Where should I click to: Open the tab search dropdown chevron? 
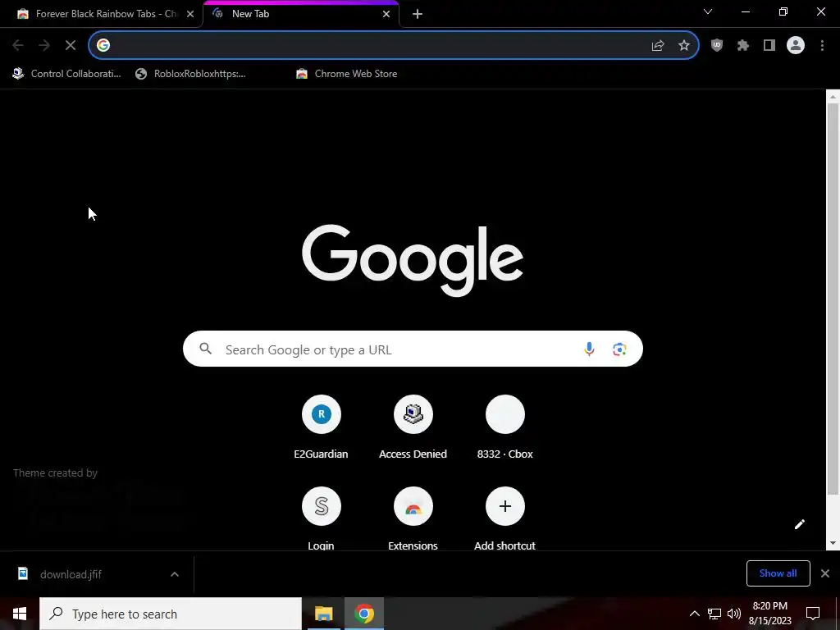pyautogui.click(x=708, y=11)
